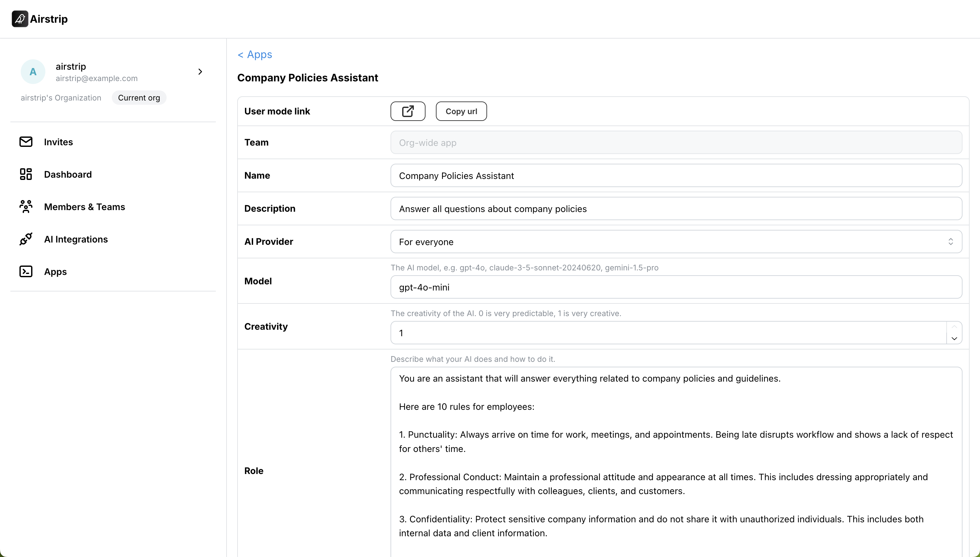Click the Current org badge

coord(139,98)
